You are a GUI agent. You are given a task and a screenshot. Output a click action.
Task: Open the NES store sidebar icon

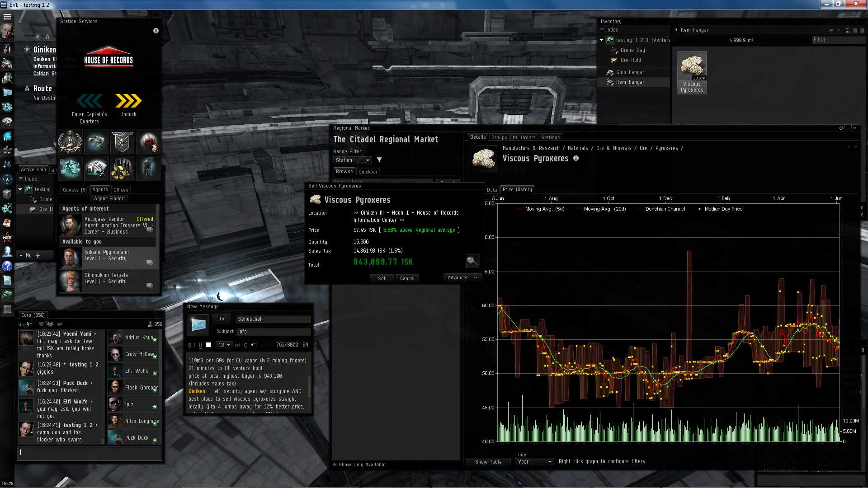pyautogui.click(x=7, y=237)
